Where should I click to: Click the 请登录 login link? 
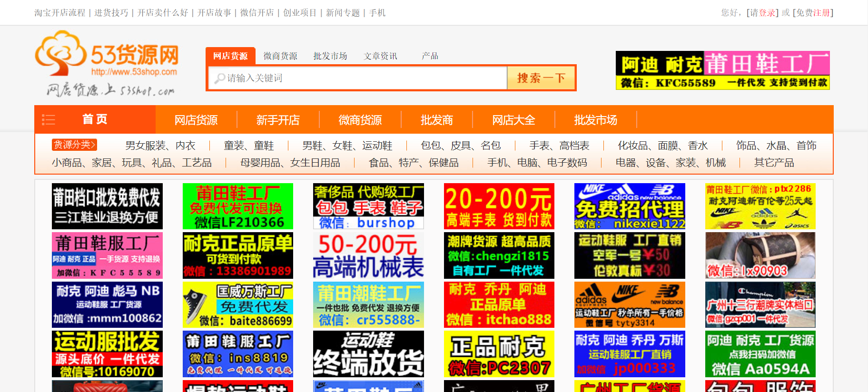pyautogui.click(x=763, y=13)
